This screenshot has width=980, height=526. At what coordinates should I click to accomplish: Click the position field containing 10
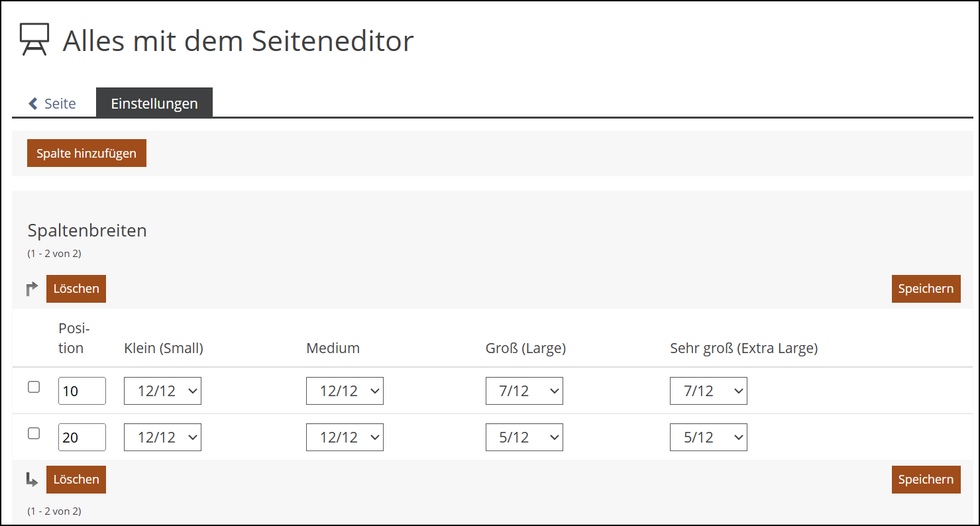(x=82, y=391)
